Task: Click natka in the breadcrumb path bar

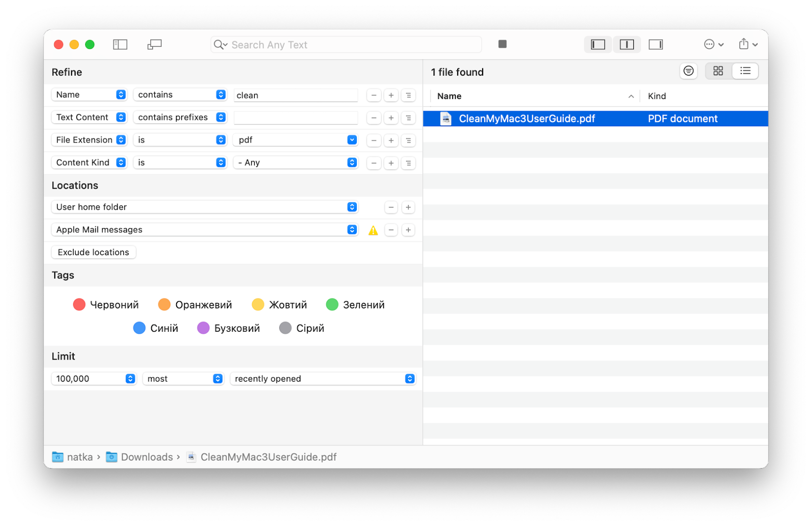Action: [x=79, y=457]
